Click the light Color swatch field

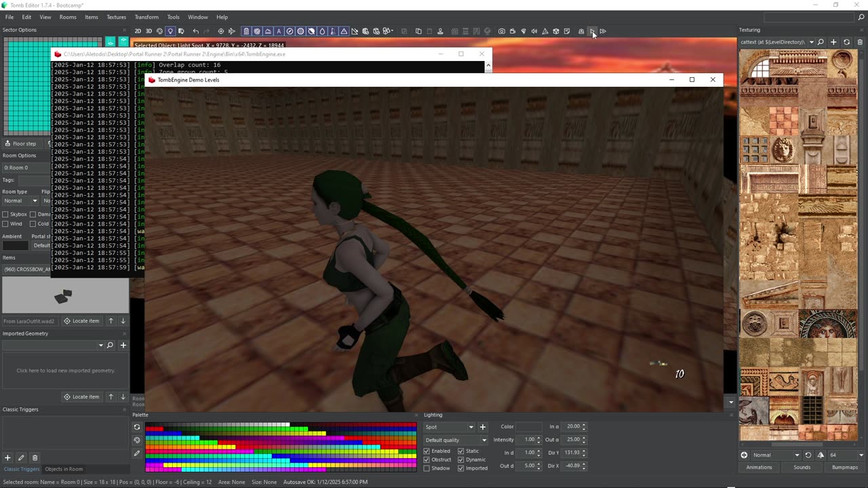tap(530, 426)
